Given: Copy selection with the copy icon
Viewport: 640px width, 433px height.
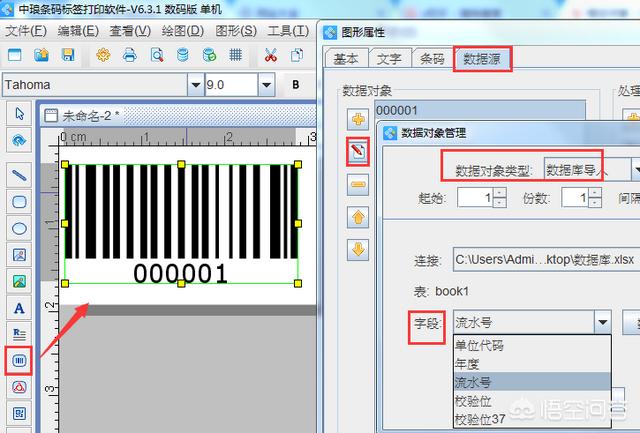Looking at the screenshot, I should (297, 55).
